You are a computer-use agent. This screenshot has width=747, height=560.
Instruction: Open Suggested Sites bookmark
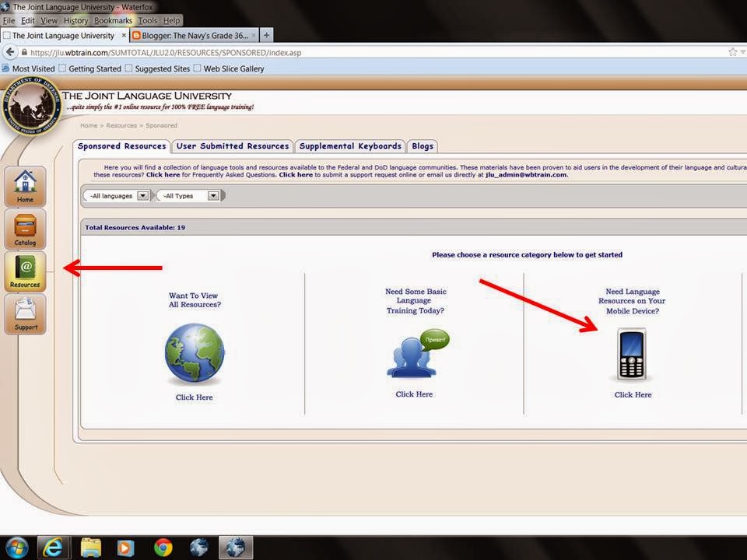click(158, 68)
